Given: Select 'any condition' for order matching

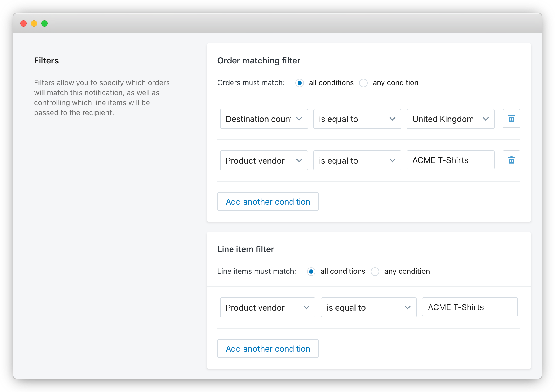Looking at the screenshot, I should click(x=364, y=83).
